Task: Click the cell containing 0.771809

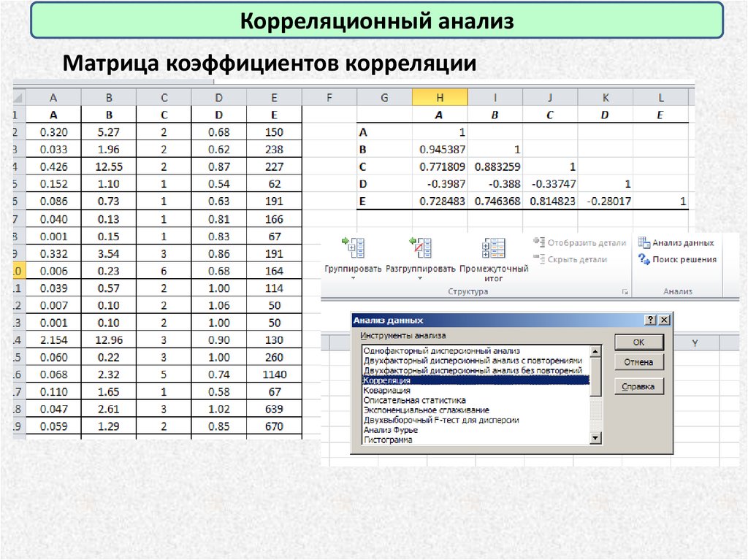Action: [440, 166]
